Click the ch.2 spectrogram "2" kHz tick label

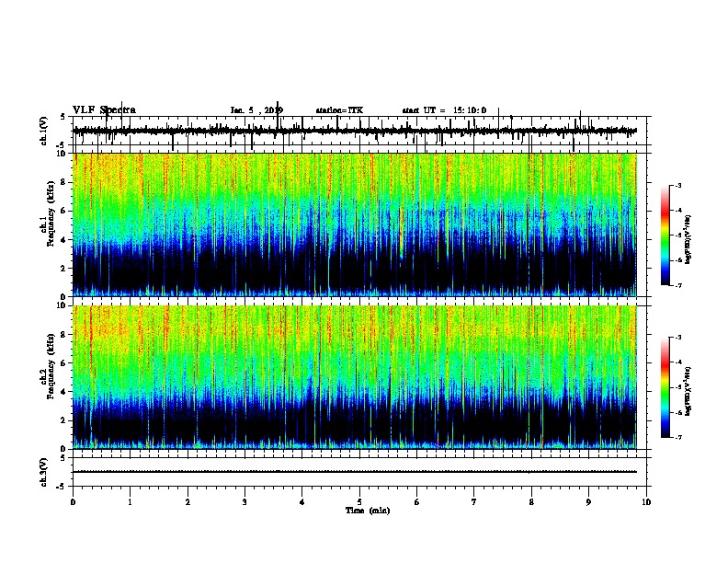[64, 420]
